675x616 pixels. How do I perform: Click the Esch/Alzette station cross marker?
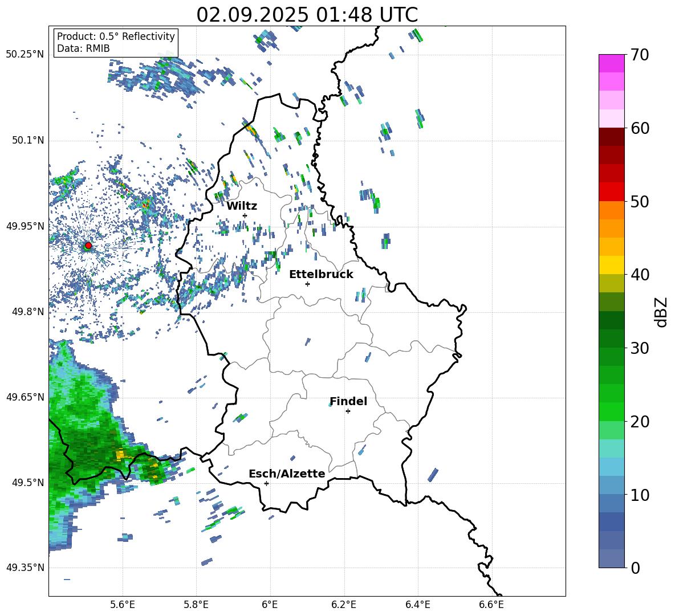(266, 483)
